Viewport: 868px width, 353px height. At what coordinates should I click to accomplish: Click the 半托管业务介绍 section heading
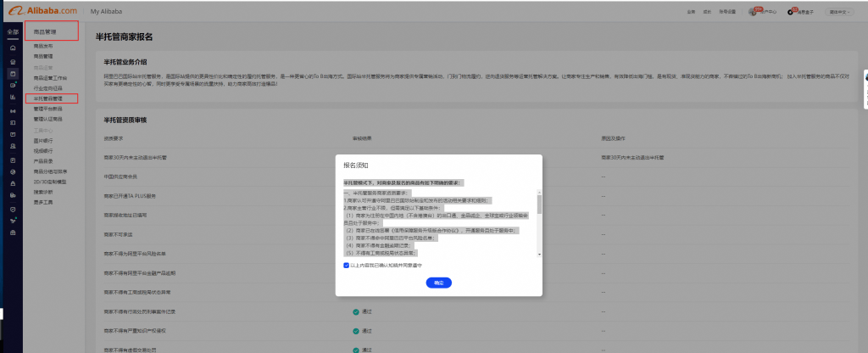(x=125, y=61)
